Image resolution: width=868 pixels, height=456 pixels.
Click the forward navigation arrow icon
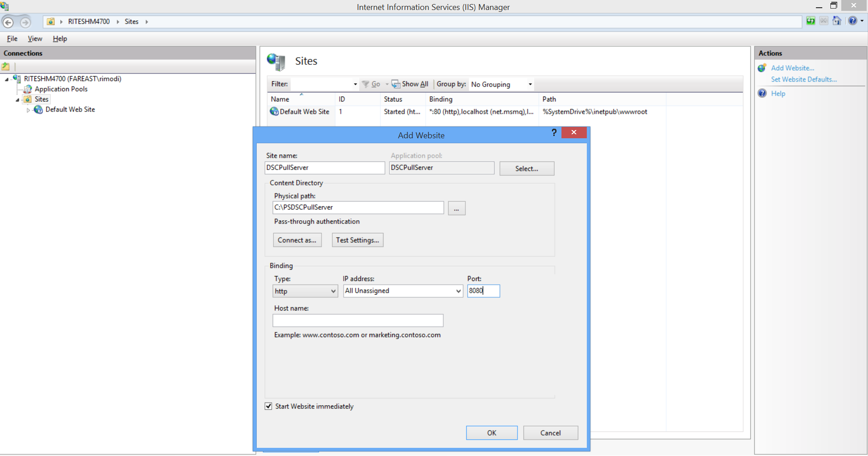[25, 22]
